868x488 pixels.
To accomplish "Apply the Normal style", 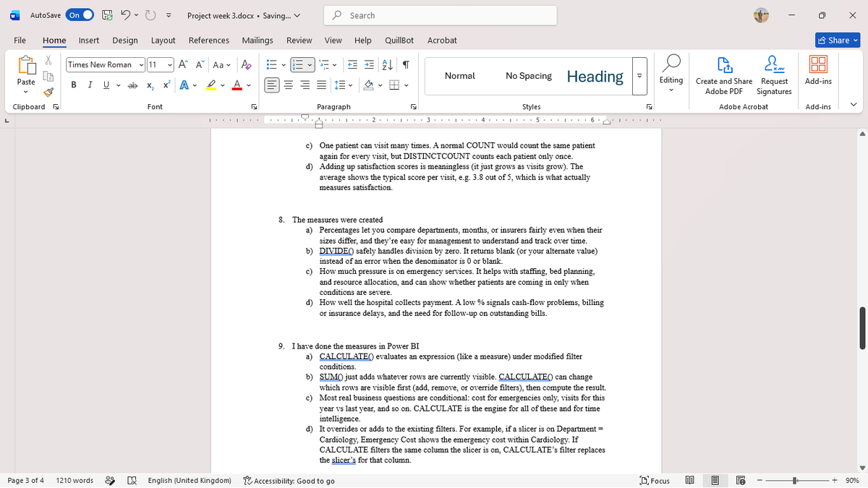I will click(460, 76).
